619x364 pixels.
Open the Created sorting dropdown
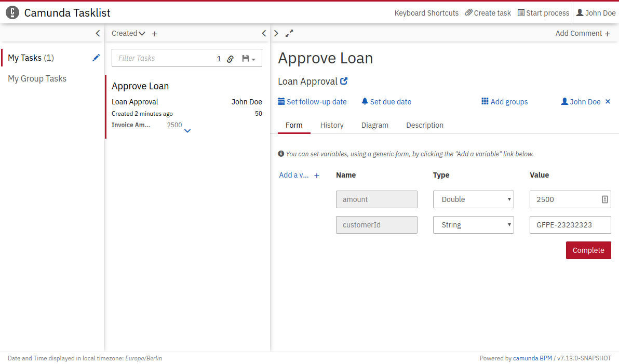128,33
